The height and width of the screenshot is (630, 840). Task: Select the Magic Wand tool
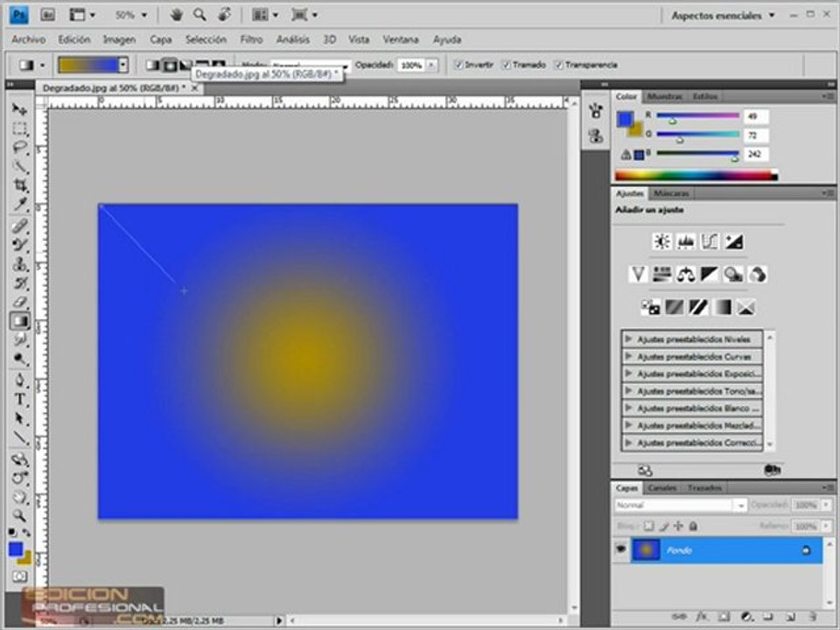point(20,167)
